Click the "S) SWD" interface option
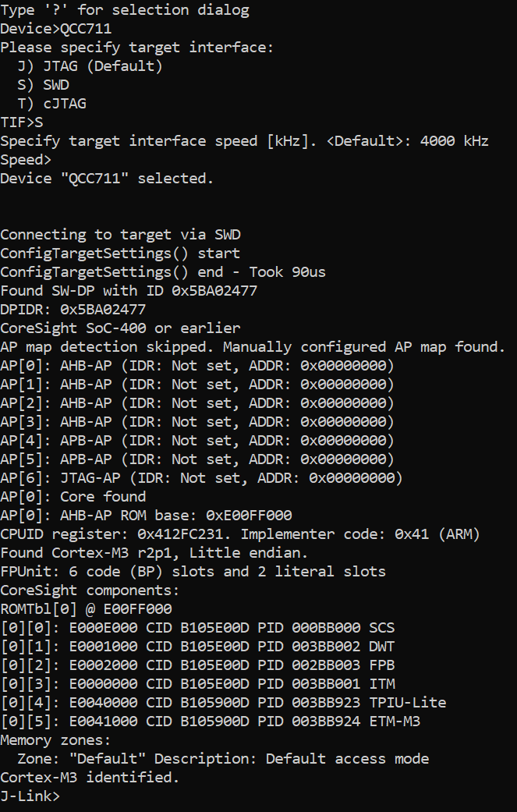 (43, 85)
